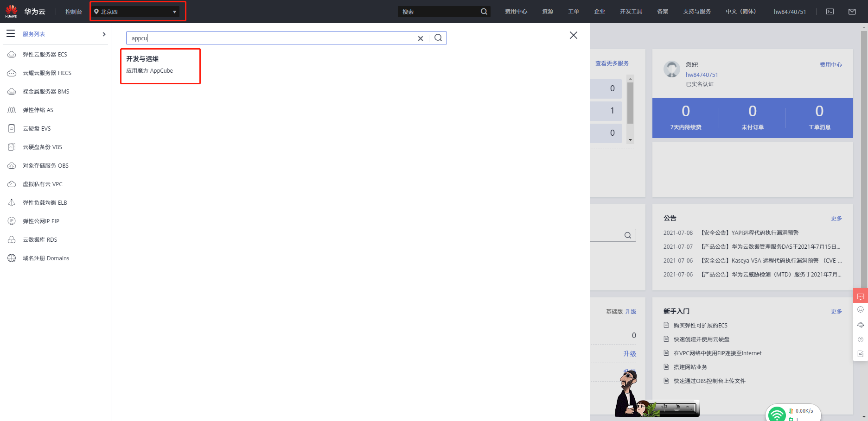
Task: Click the customer service headset icon
Action: pyautogui.click(x=861, y=325)
